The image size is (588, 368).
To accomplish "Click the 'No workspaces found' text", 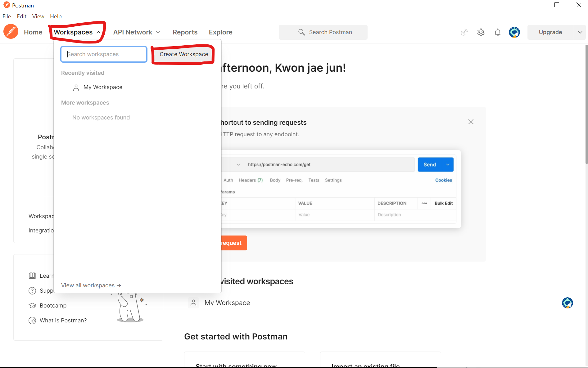I will (x=101, y=118).
